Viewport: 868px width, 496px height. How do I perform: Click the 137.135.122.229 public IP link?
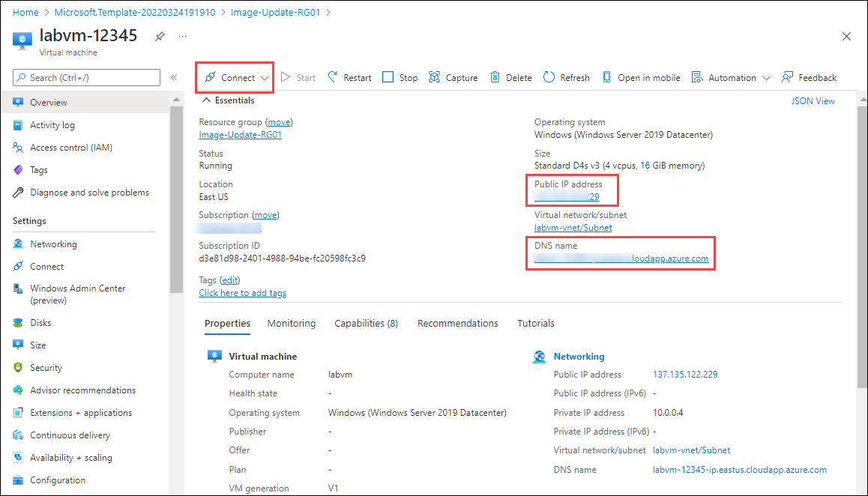coord(685,375)
